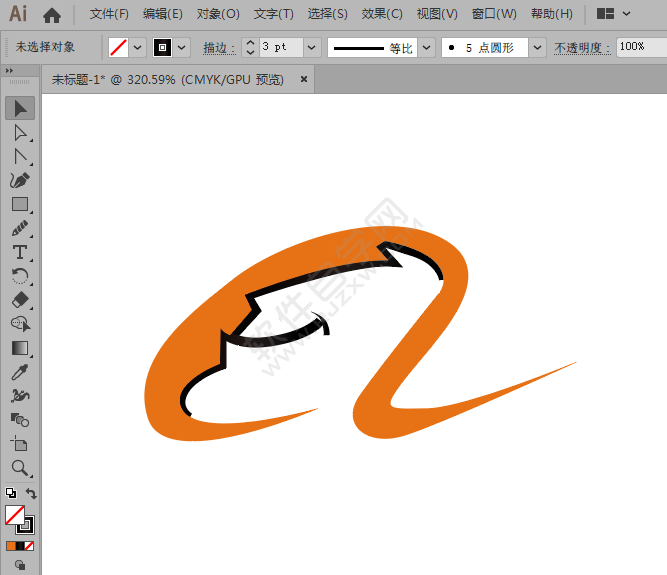Image resolution: width=667 pixels, height=575 pixels.
Task: Reset to default fill and stroke
Action: 11,493
